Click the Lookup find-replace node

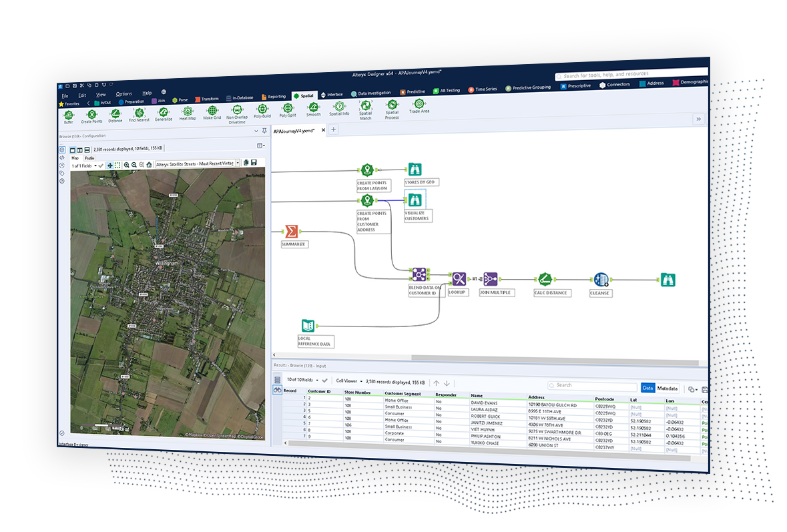coord(459,278)
